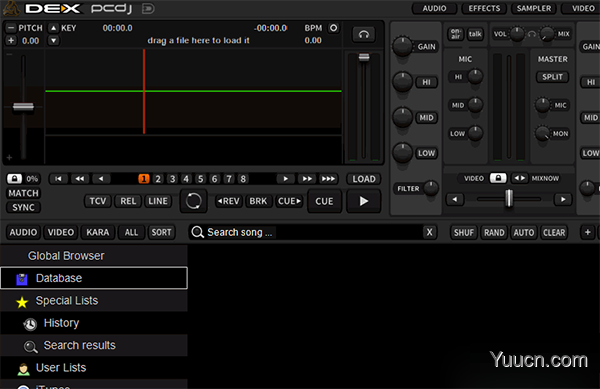Click the deck GAIN knob
The image size is (600, 389).
(x=402, y=46)
